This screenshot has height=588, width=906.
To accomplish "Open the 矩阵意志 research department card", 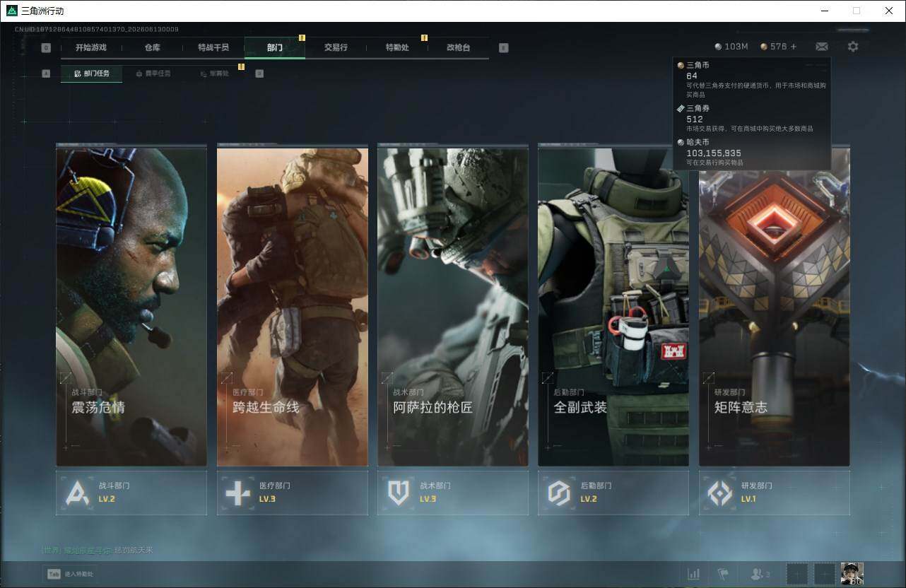I will (x=775, y=305).
